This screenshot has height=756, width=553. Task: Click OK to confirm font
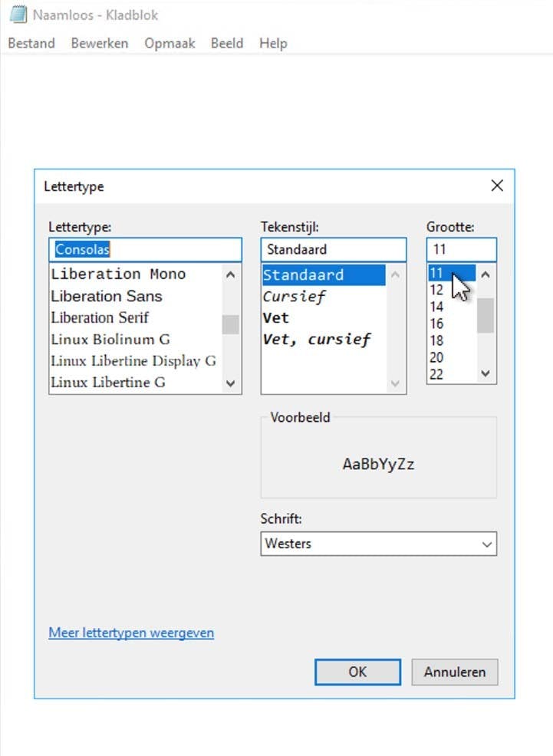click(357, 672)
